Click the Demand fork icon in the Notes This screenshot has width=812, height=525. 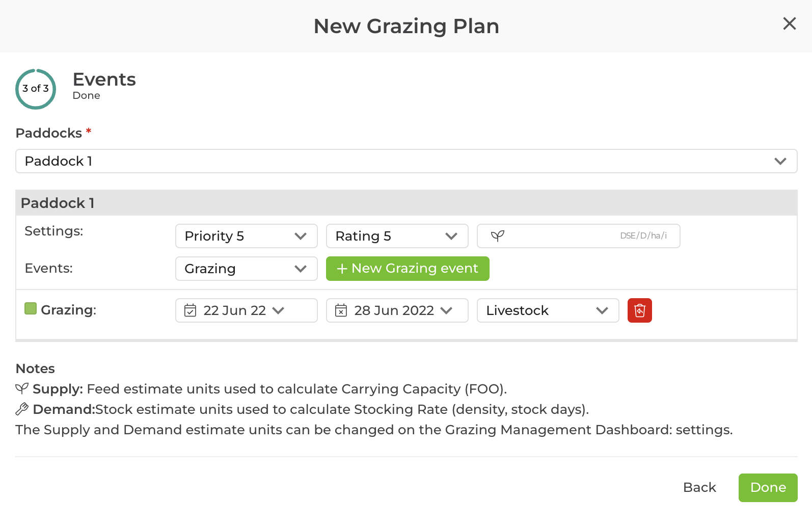21,409
